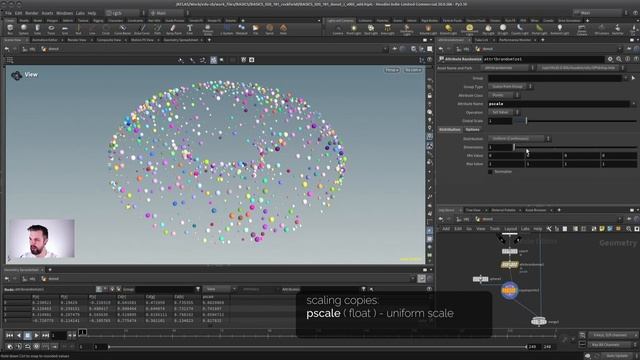This screenshot has height=360, width=640.
Task: Open the Labs menu
Action: click(80, 13)
